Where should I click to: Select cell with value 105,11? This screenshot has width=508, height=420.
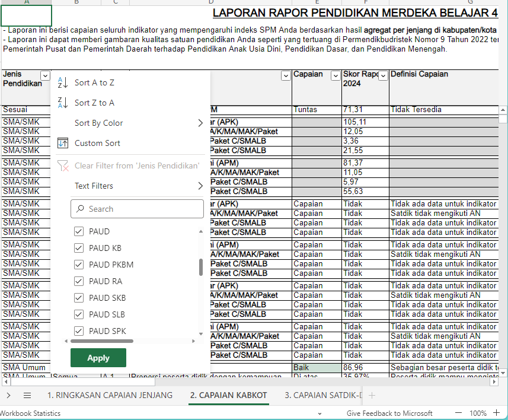pos(365,122)
